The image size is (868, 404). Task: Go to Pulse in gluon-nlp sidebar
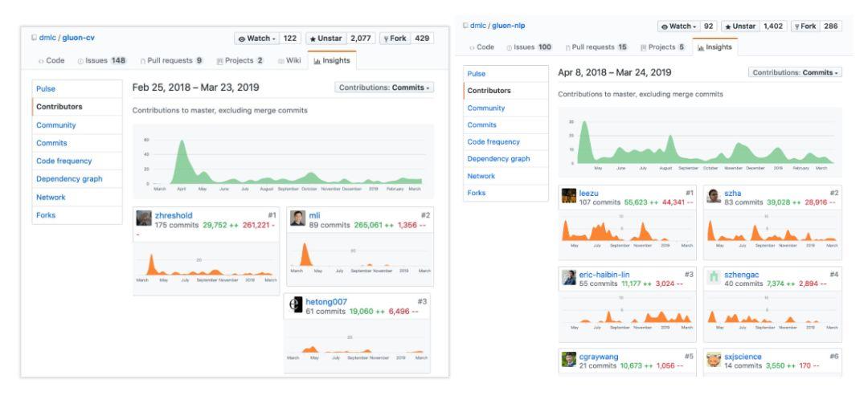click(506, 74)
